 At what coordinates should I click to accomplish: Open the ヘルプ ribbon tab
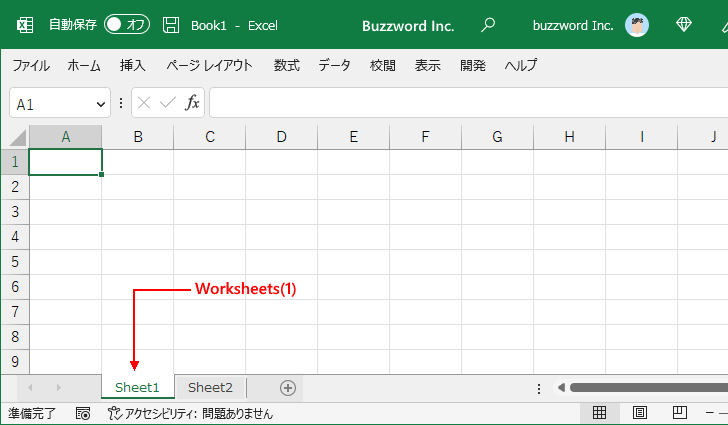pyautogui.click(x=521, y=65)
